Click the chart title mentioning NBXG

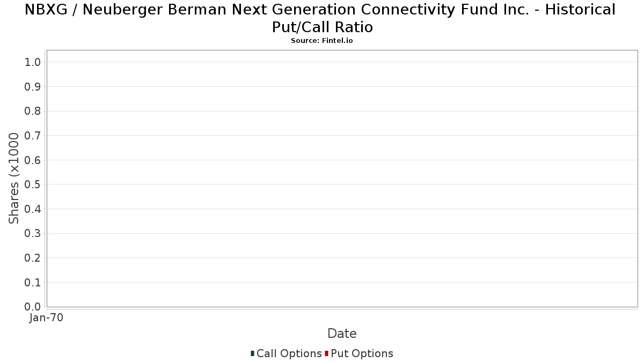(x=320, y=18)
